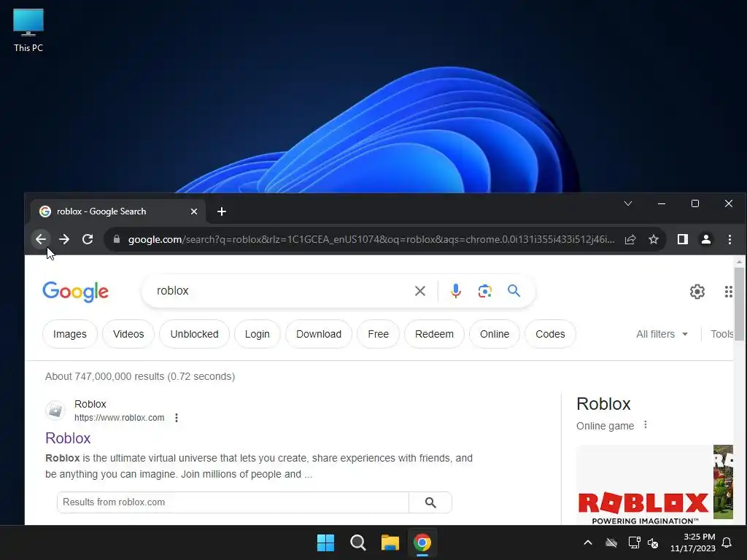Click the Chrome taskbar icon
The image size is (747, 560).
click(422, 542)
